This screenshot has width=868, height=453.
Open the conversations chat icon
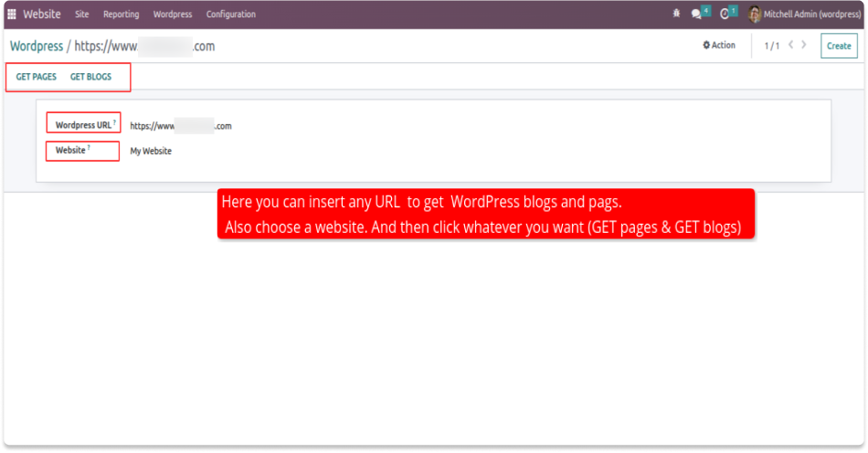[696, 14]
